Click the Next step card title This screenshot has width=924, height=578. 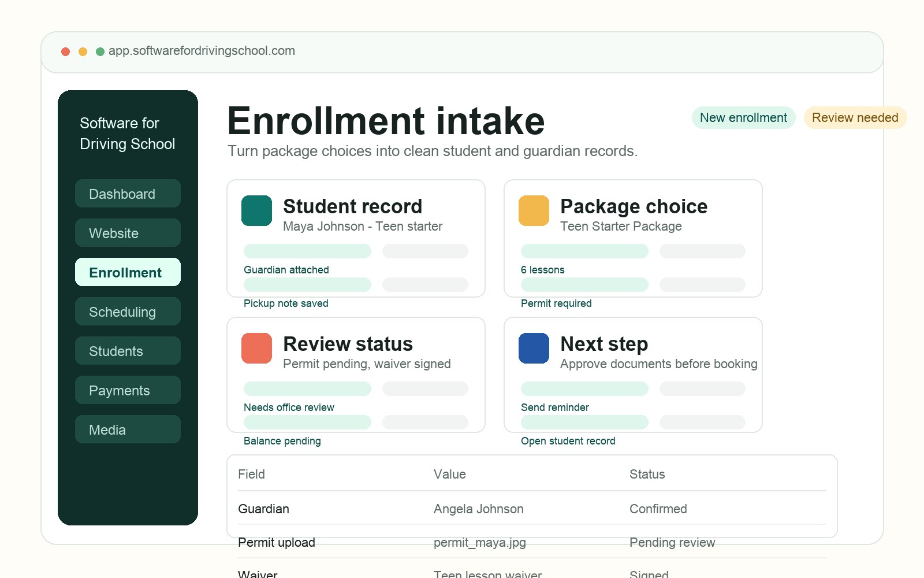point(604,344)
